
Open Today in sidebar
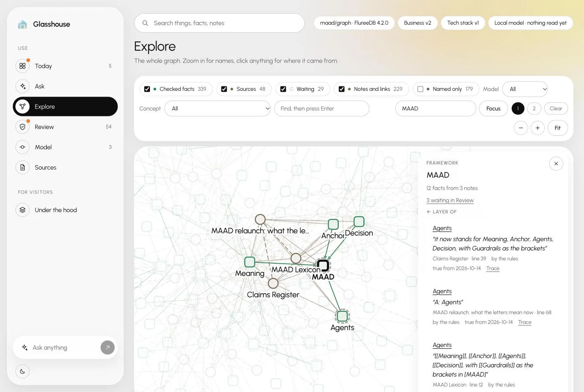[x=65, y=66]
